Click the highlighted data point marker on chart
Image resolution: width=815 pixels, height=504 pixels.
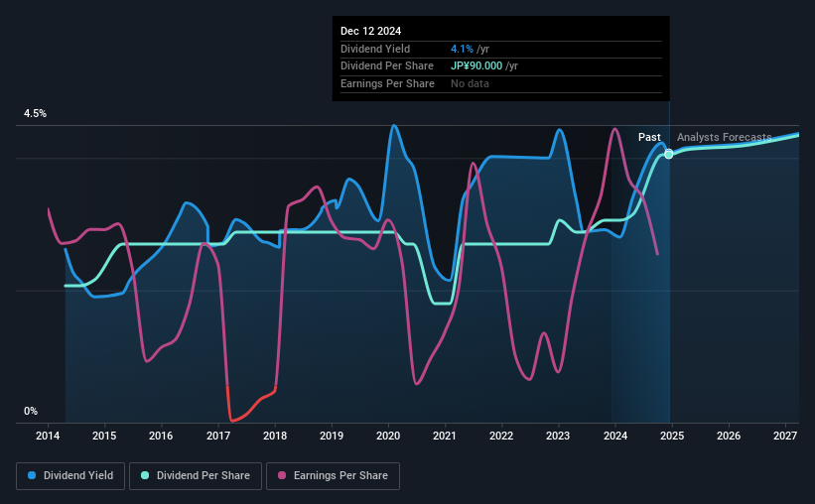click(669, 154)
